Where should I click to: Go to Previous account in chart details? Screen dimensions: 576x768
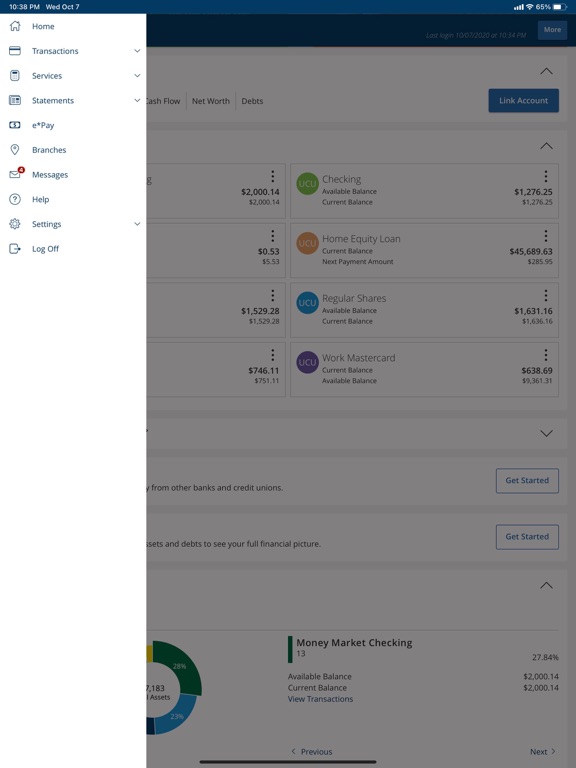click(x=312, y=751)
